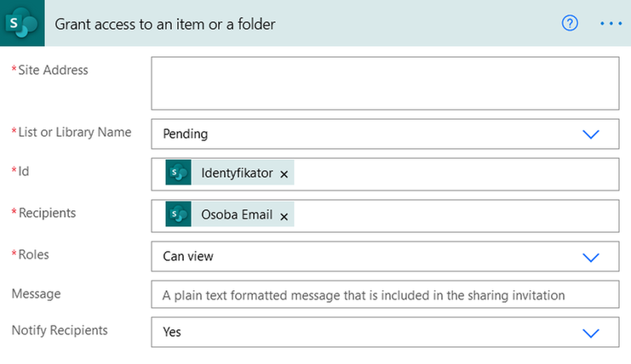
Task: Expand the Notify Recipients dropdown arrow
Action: (590, 332)
